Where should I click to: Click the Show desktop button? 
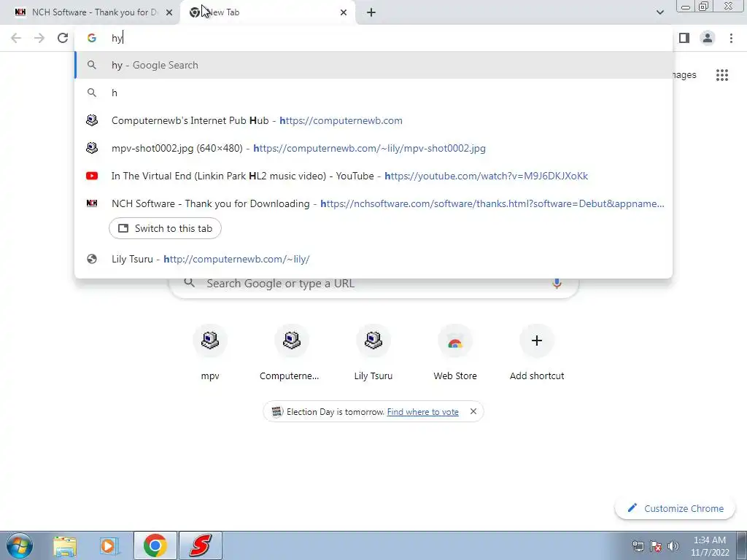[x=743, y=545]
